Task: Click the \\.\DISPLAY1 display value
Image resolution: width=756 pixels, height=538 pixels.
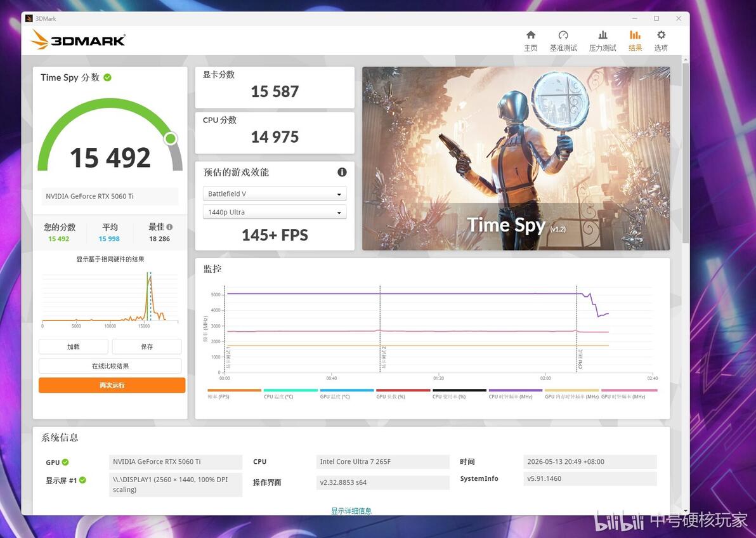Action: (176, 485)
